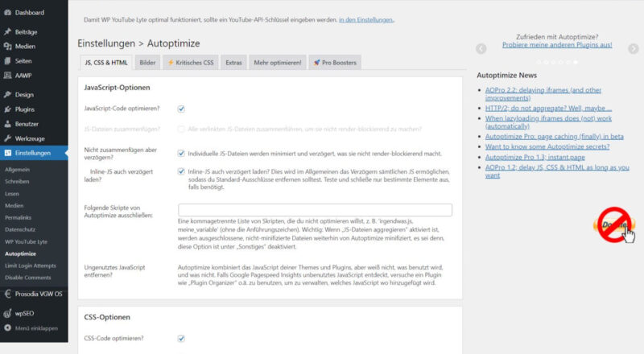
Task: Click the Dashboard icon in sidebar
Action: [7, 13]
